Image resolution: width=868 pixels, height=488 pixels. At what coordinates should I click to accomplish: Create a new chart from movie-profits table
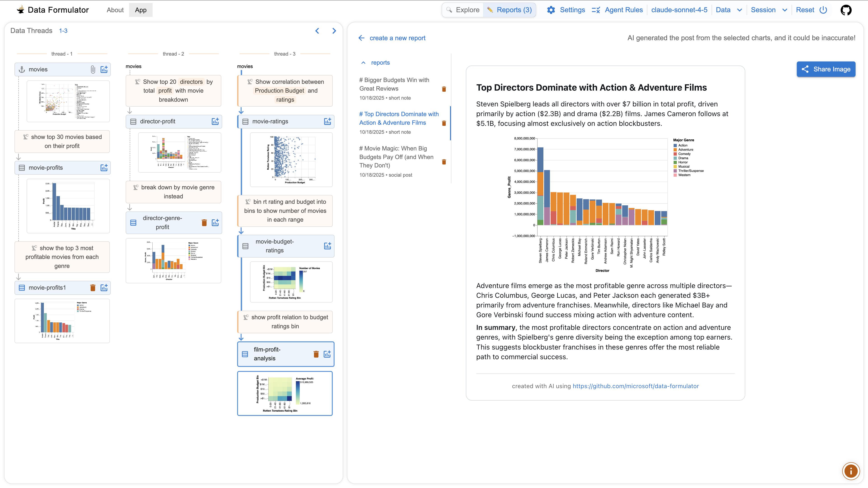(104, 167)
